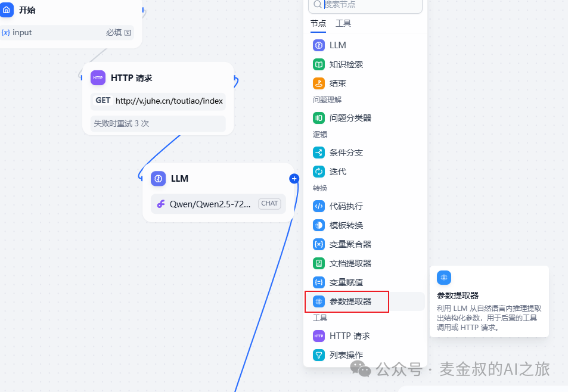Click the search magnifier icon
The height and width of the screenshot is (392, 568).
318,4
